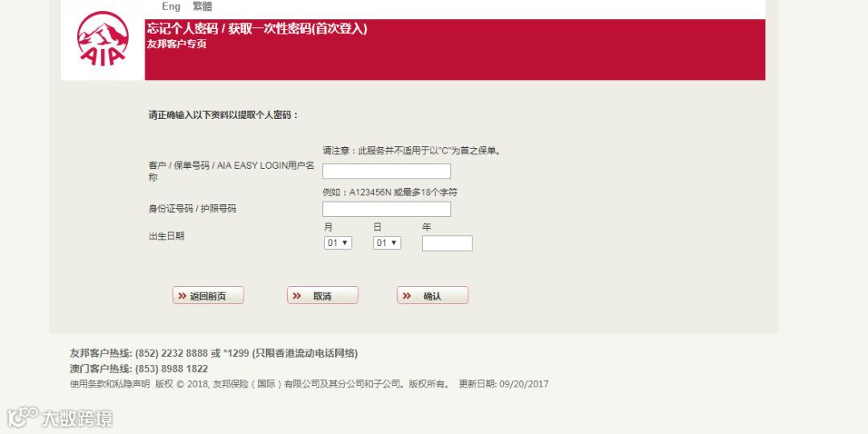
Task: Click the AIA logo
Action: (103, 39)
